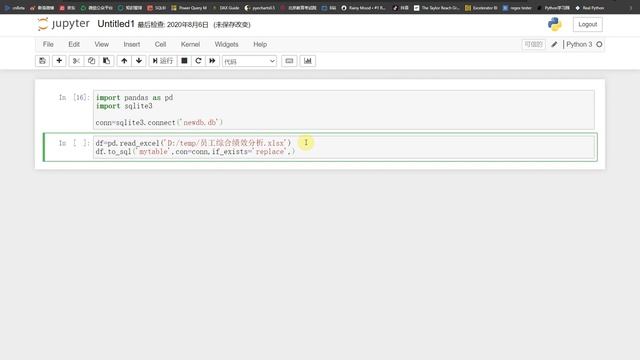Open the cell type dropdown
The image size is (640, 360).
(x=249, y=61)
